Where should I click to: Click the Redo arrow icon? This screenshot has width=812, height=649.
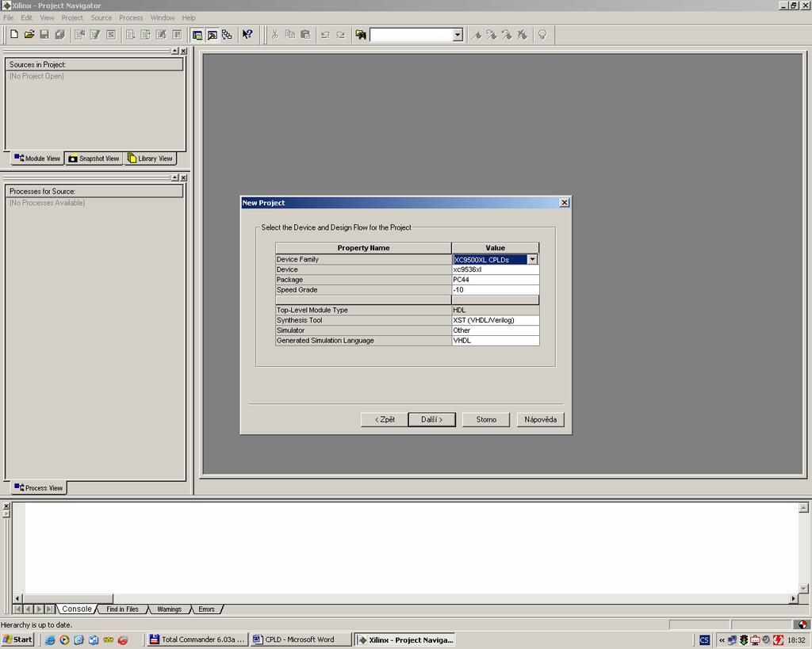click(341, 35)
